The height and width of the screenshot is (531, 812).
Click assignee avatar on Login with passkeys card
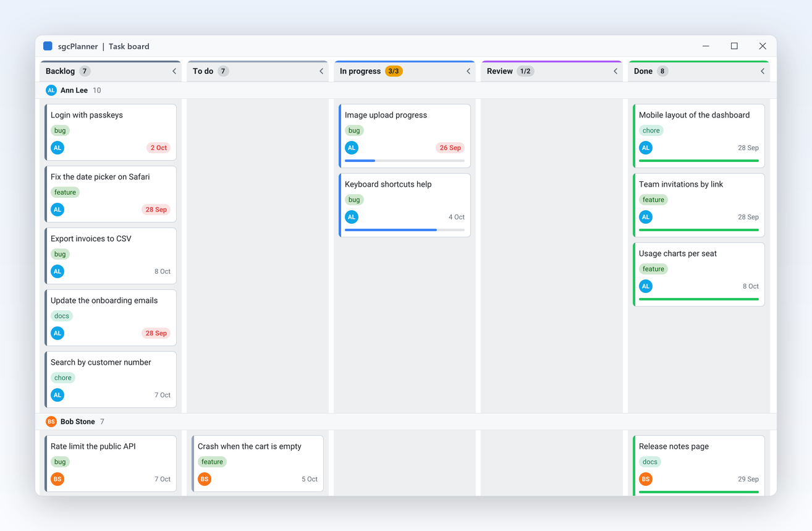point(57,148)
